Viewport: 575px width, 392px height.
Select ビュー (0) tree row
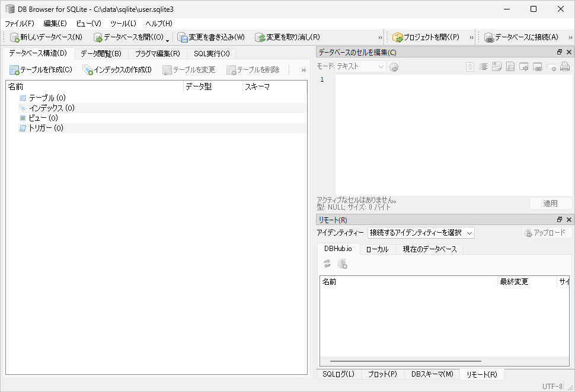162,118
